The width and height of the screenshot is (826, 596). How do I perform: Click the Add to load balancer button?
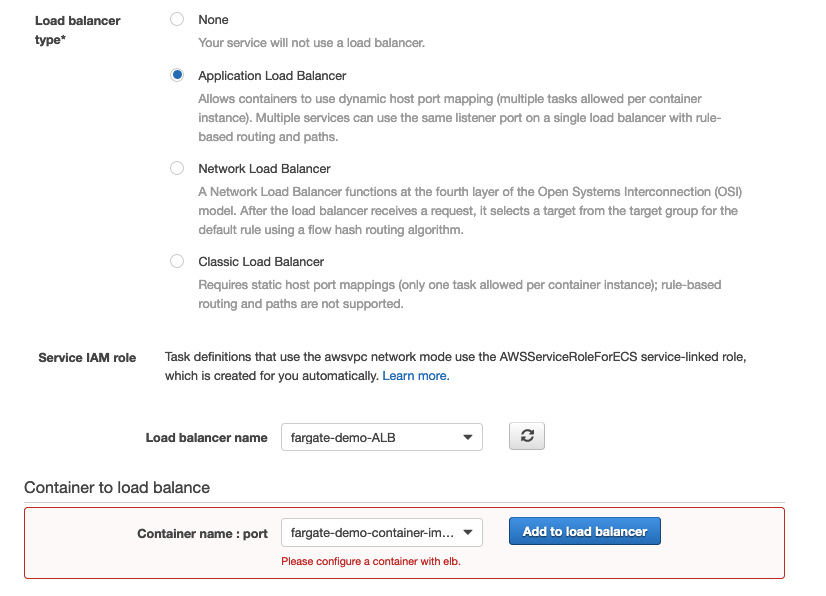click(585, 531)
